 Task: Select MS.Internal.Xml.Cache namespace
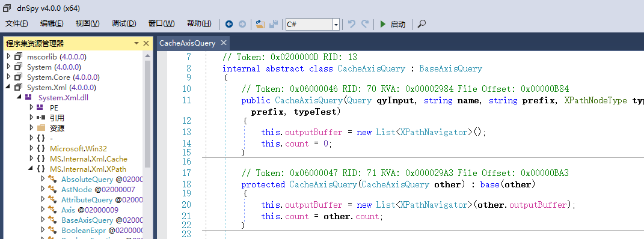point(88,159)
